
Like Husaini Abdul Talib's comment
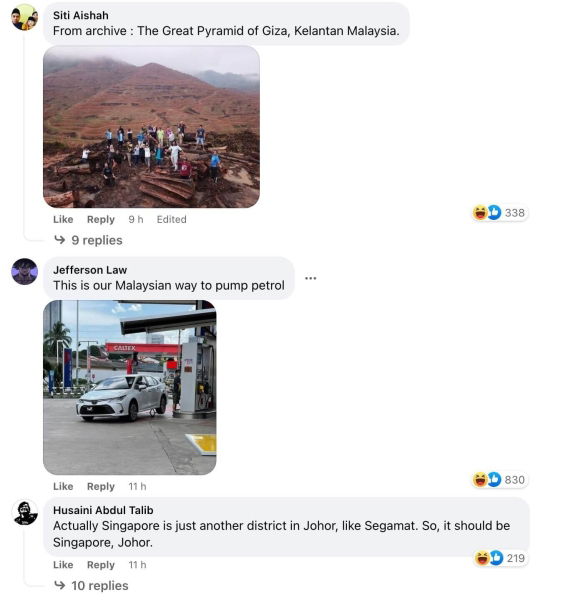(x=63, y=565)
